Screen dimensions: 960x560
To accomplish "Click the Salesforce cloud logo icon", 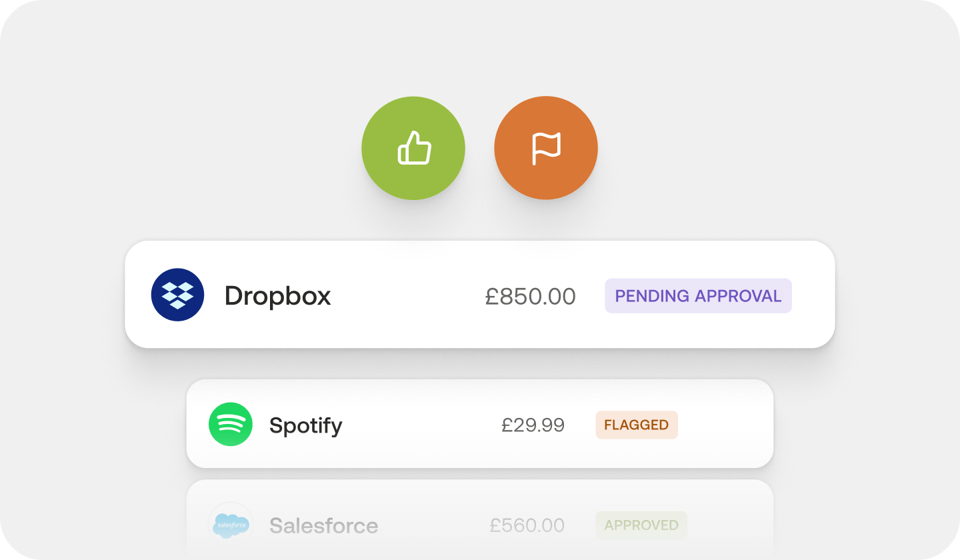I will click(231, 525).
